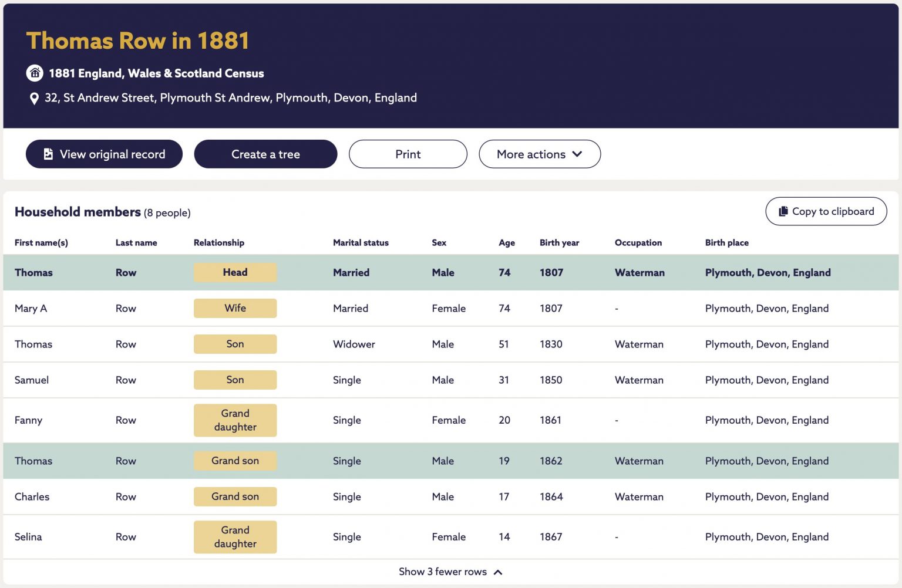Select Samuel first name

click(x=32, y=380)
